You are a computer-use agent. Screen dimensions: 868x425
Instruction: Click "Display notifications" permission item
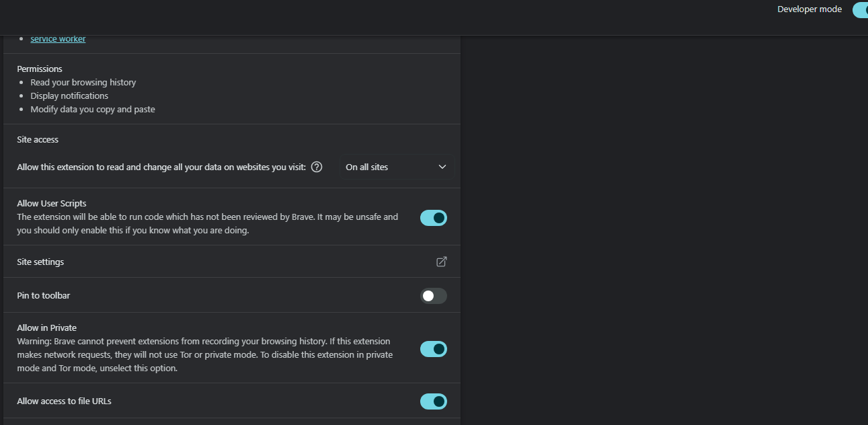coord(69,95)
